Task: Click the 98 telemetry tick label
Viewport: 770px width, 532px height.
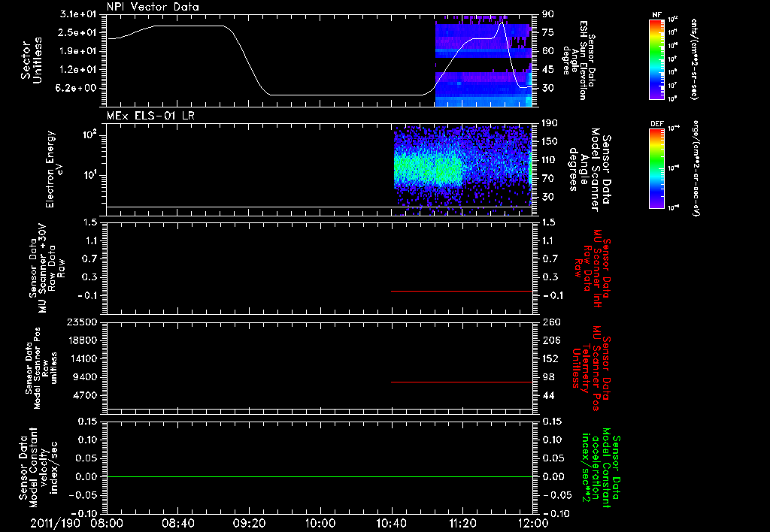Action: [x=548, y=377]
